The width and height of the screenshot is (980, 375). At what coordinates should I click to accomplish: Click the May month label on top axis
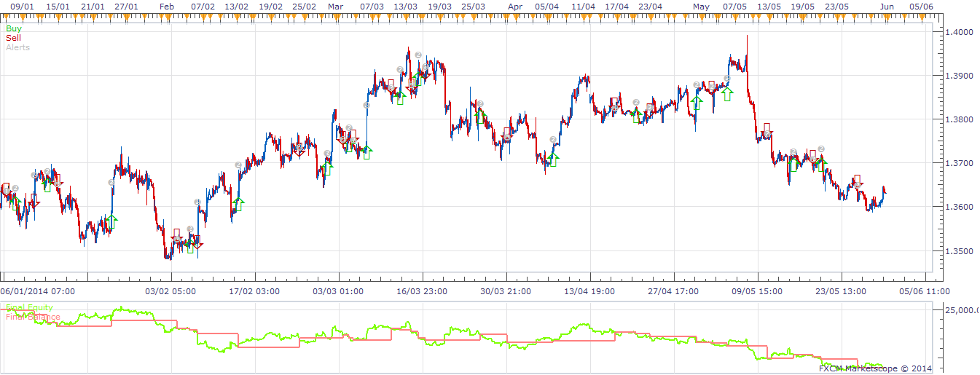pyautogui.click(x=701, y=6)
